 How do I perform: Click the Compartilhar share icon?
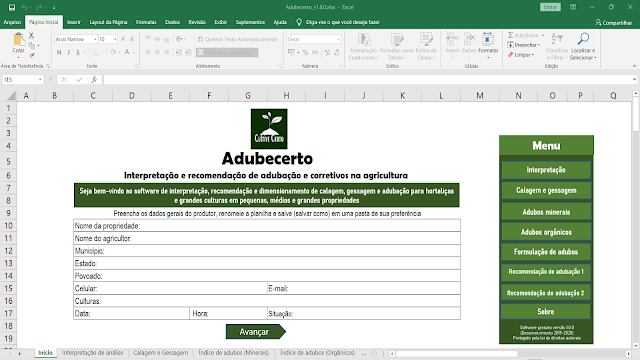[x=598, y=22]
